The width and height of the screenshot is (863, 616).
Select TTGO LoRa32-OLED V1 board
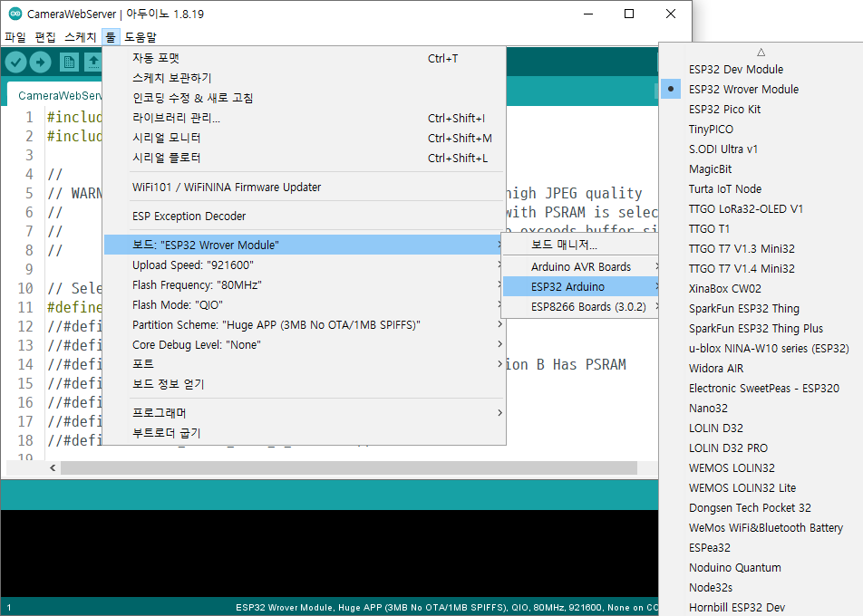[761, 208]
